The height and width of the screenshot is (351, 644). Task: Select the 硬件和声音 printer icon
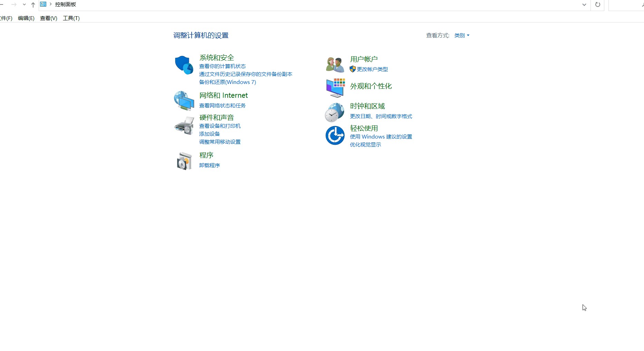click(x=184, y=125)
